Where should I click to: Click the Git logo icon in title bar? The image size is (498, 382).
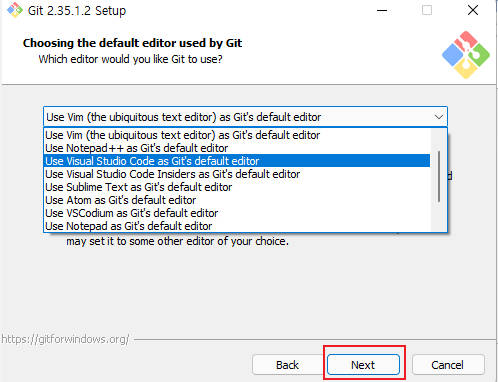[15, 10]
